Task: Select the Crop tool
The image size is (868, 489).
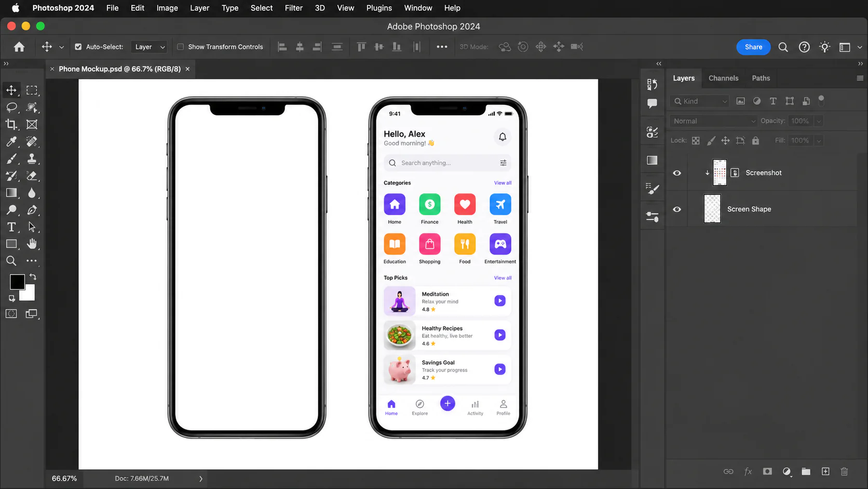Action: point(11,124)
